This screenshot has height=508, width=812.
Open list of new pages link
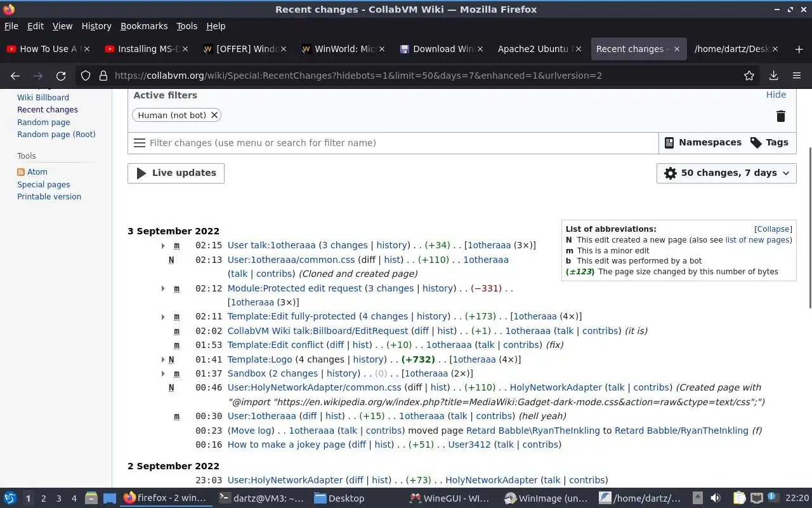tap(757, 240)
